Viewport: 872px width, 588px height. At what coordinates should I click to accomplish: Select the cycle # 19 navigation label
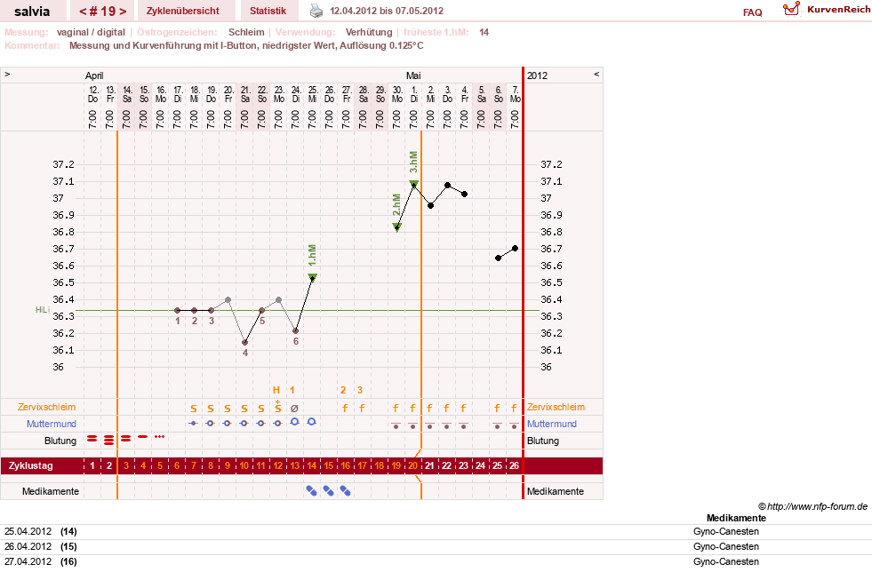pyautogui.click(x=103, y=12)
